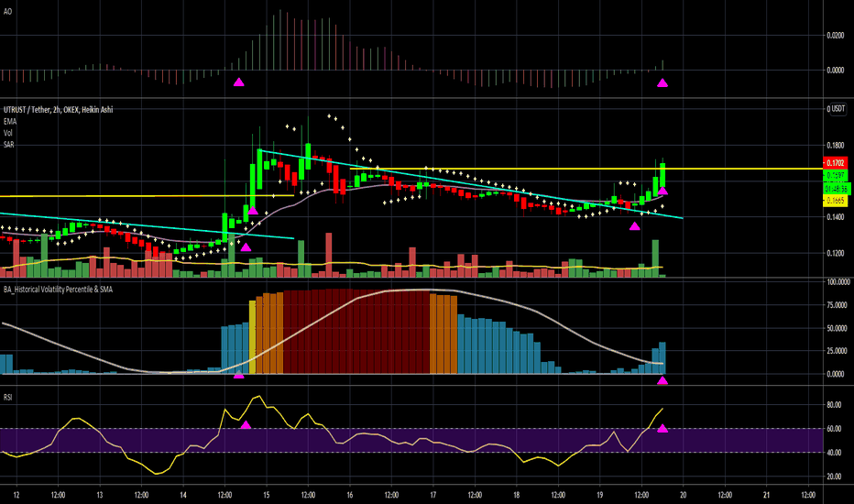This screenshot has width=854, height=504.
Task: Click the rightmost magenta arrow in the RSI pane
Action: click(662, 428)
